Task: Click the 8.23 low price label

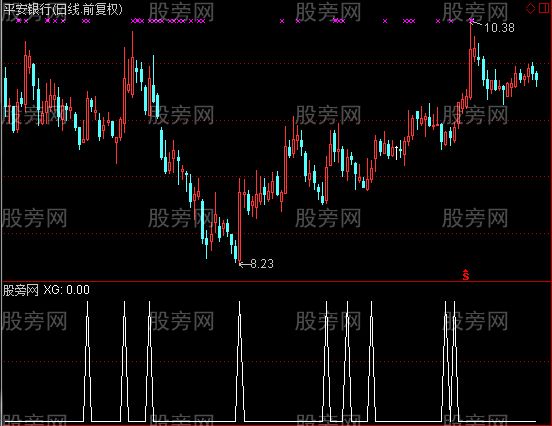Action: click(262, 263)
